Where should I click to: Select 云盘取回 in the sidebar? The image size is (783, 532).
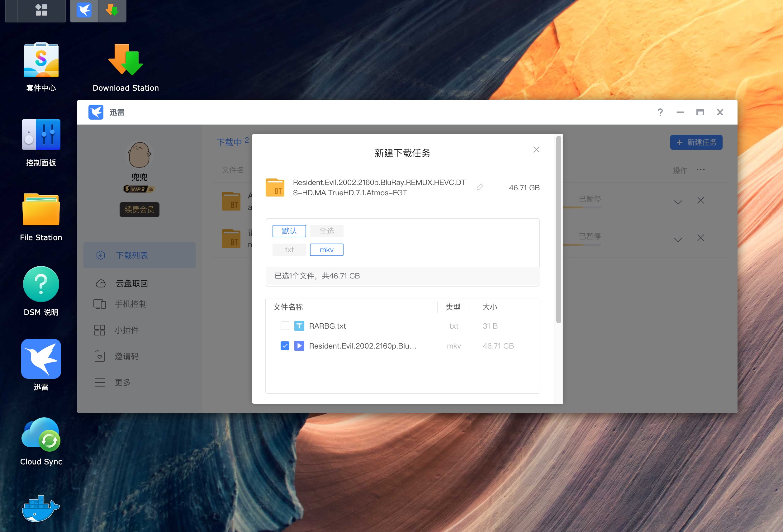(x=131, y=283)
